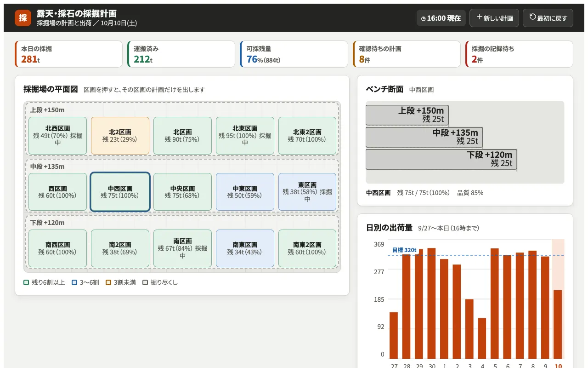The image size is (588, 368).
Task: Select the 西区画 tile in the middle tier
Action: (57, 192)
